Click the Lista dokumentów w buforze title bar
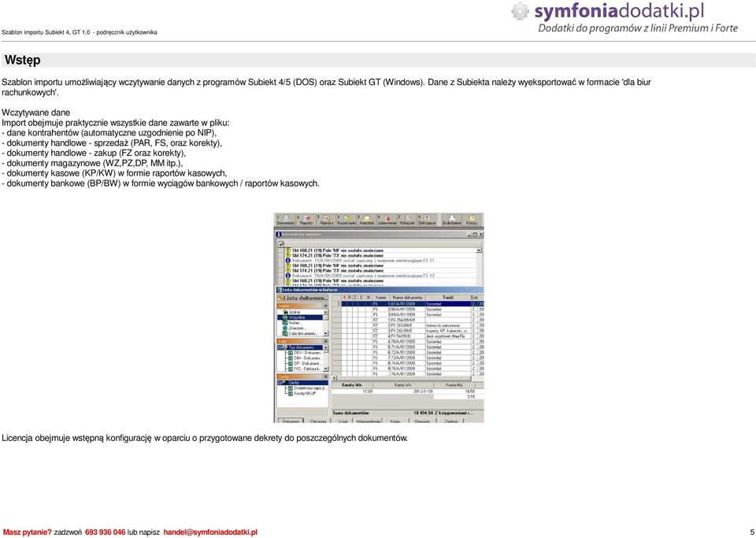Screen dimensions: 756x538 379,290
